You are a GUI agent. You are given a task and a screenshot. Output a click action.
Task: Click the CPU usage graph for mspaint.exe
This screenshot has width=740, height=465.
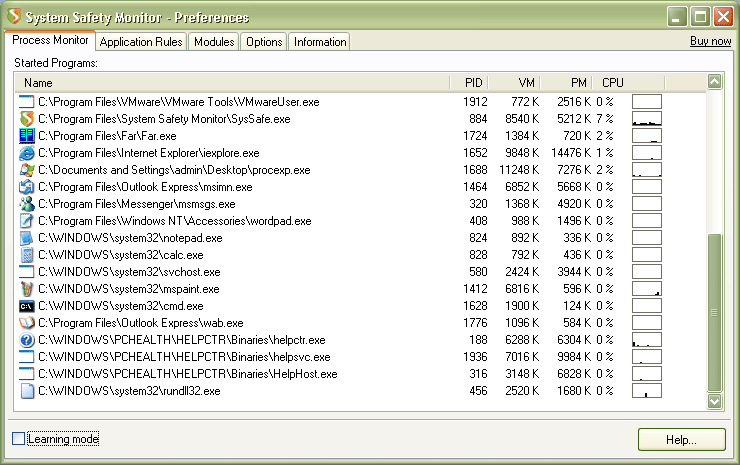click(x=647, y=288)
